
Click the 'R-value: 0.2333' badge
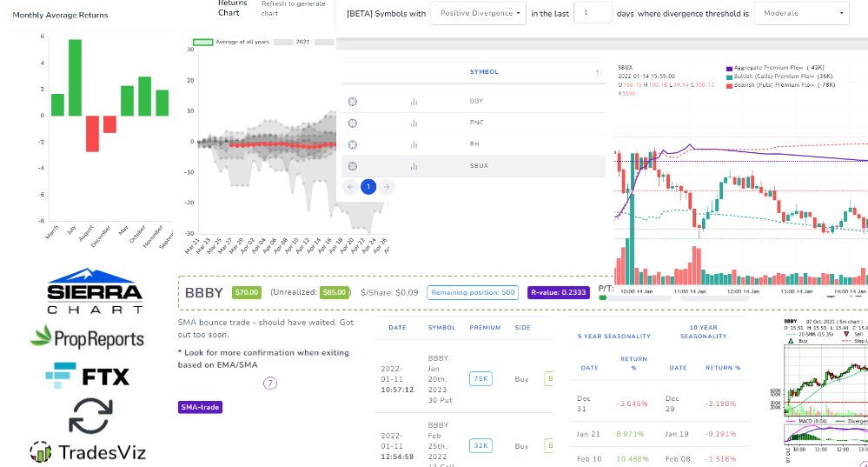click(x=558, y=292)
